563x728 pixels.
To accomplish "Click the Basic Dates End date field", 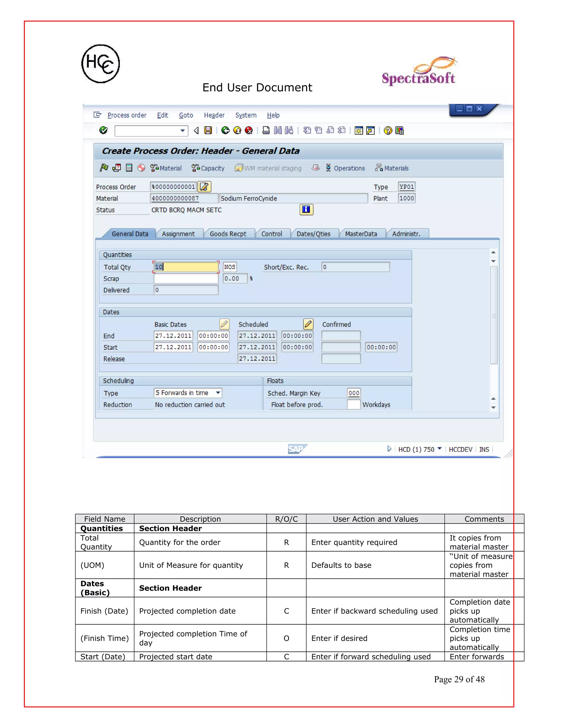I will [x=173, y=336].
